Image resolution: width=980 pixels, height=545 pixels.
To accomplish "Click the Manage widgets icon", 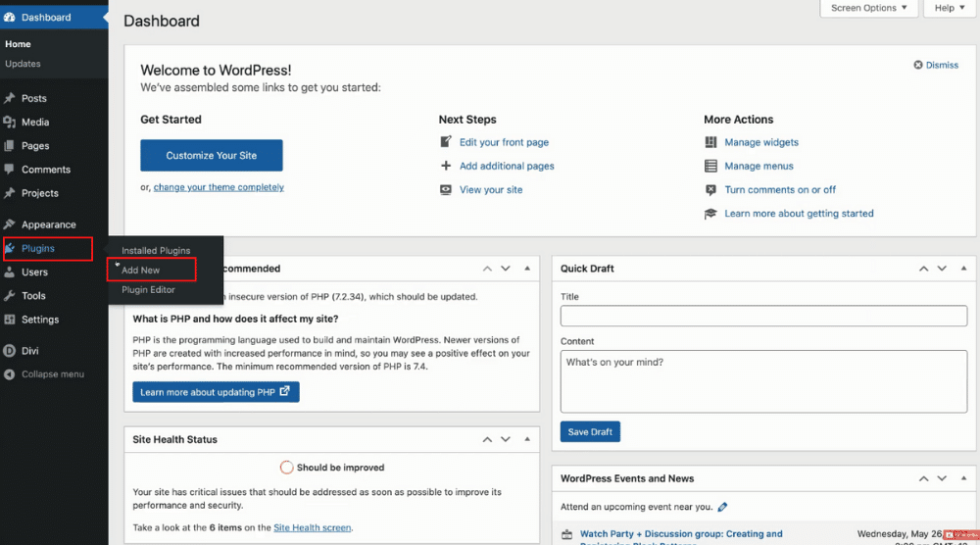I will [710, 142].
